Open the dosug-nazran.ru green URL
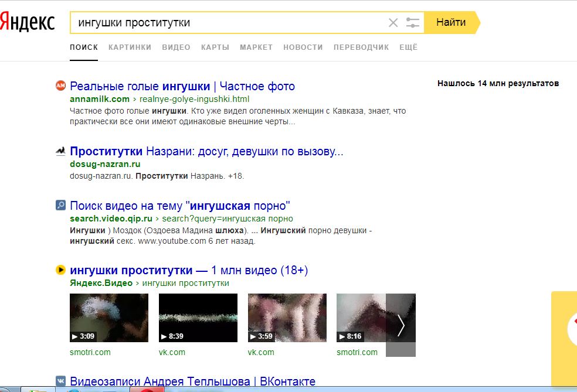Screen dimensions: 577x392 105,164
